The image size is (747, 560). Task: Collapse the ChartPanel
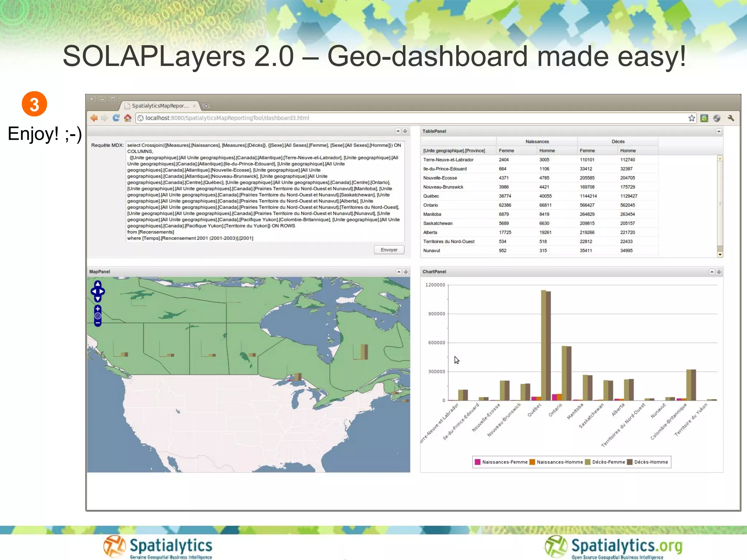[x=712, y=272]
